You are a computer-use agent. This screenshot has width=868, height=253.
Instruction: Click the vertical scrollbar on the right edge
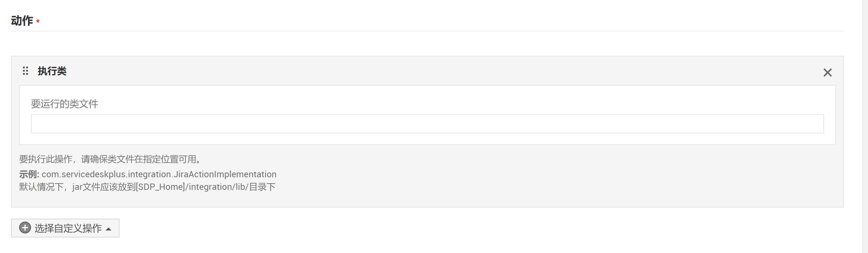[x=865, y=126]
